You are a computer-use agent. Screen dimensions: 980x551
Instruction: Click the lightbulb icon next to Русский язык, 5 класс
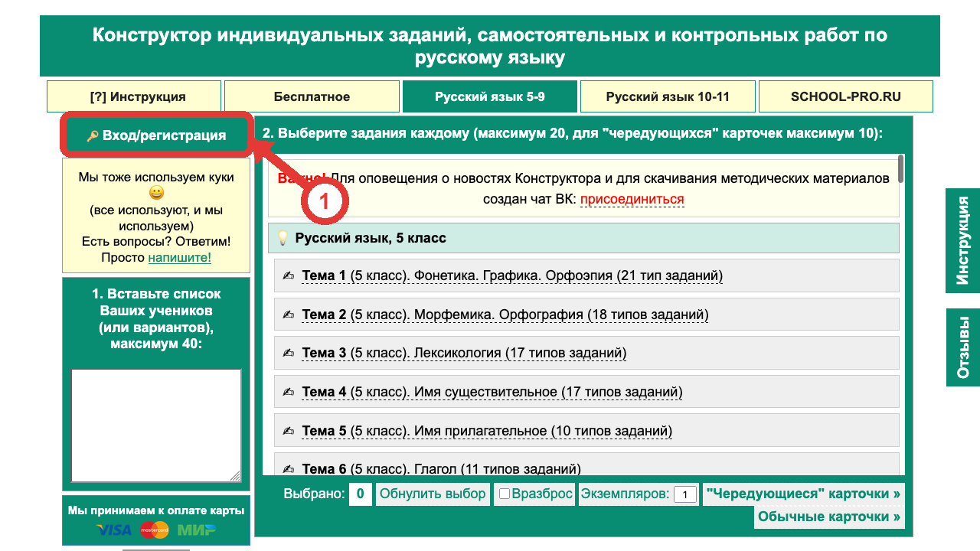283,238
